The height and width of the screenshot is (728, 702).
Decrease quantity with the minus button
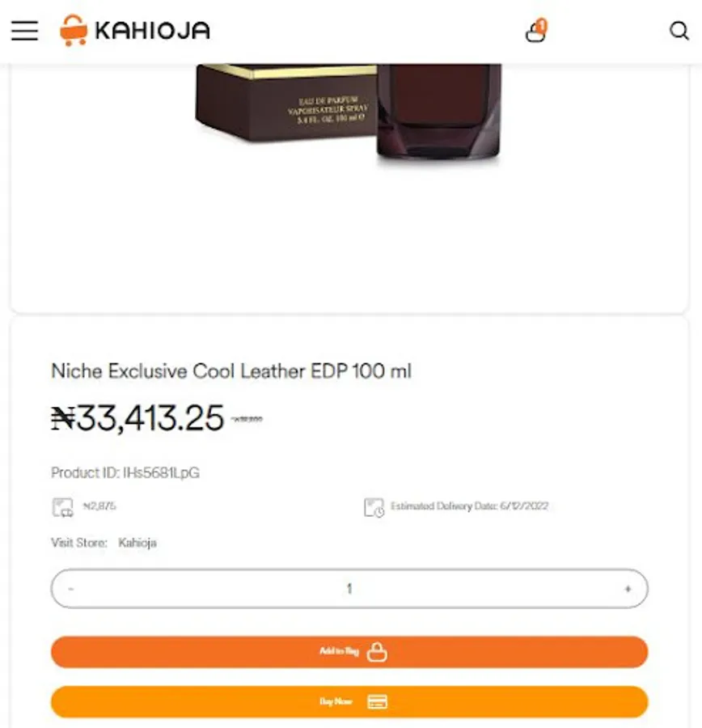tap(71, 589)
